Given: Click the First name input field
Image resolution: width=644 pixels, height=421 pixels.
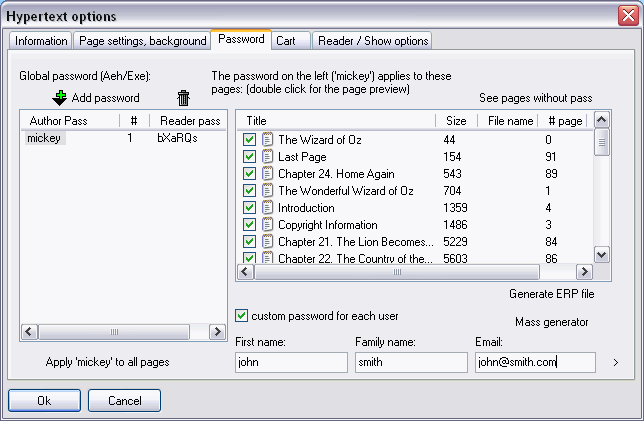Looking at the screenshot, I should 291,362.
